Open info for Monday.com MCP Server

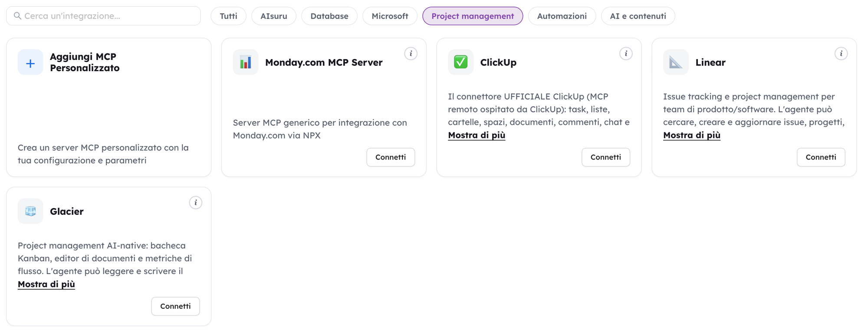(411, 54)
